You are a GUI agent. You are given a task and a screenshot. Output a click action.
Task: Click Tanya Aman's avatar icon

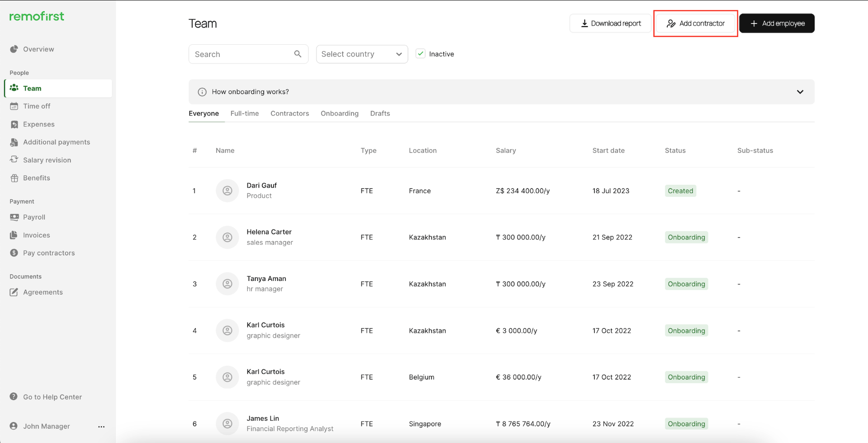pos(227,284)
